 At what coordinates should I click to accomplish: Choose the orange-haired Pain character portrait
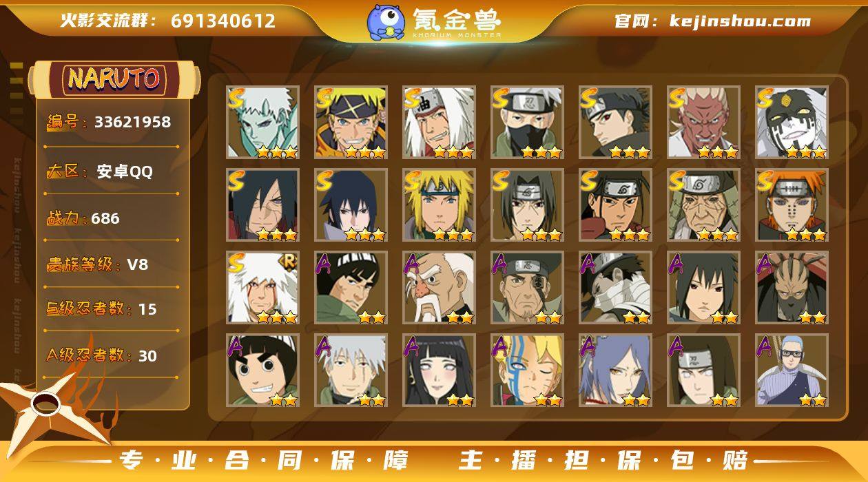(x=792, y=205)
